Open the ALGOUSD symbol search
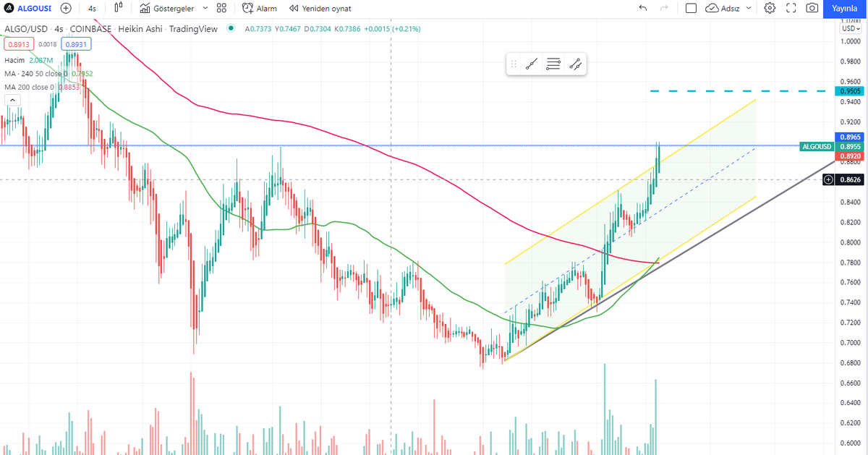This screenshot has height=455, width=868. [x=29, y=9]
